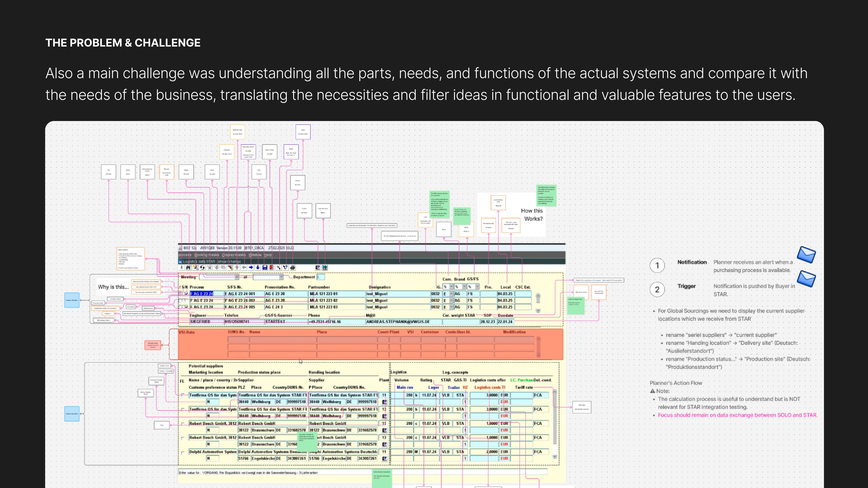Screen dimensions: 868x488
Task: Toggle checkbox beside first Testfirma QS supplier row
Action: (183, 395)
